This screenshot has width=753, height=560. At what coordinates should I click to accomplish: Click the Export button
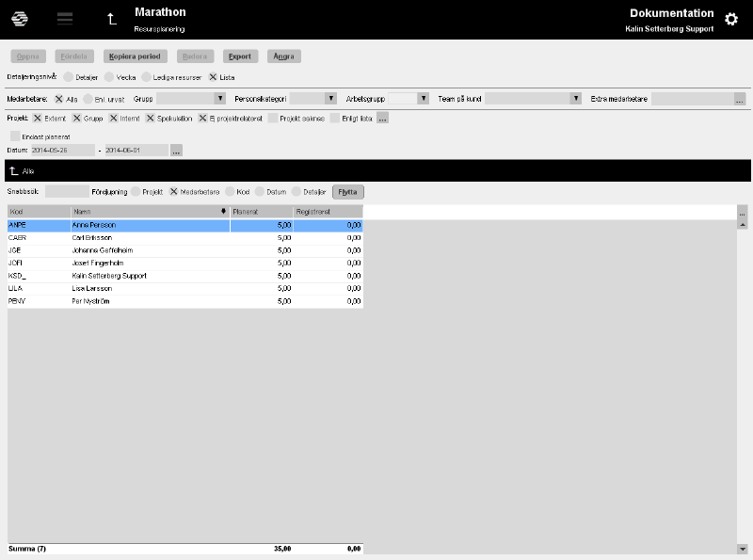click(x=240, y=56)
